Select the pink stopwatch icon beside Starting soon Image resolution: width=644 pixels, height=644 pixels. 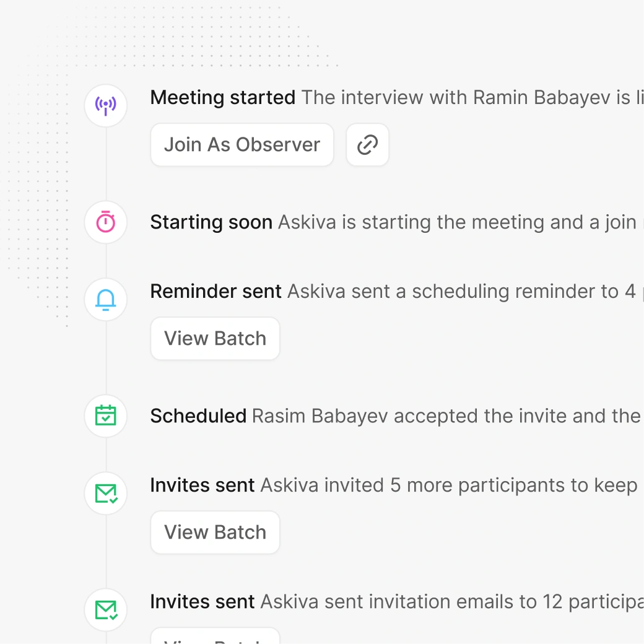tap(105, 222)
